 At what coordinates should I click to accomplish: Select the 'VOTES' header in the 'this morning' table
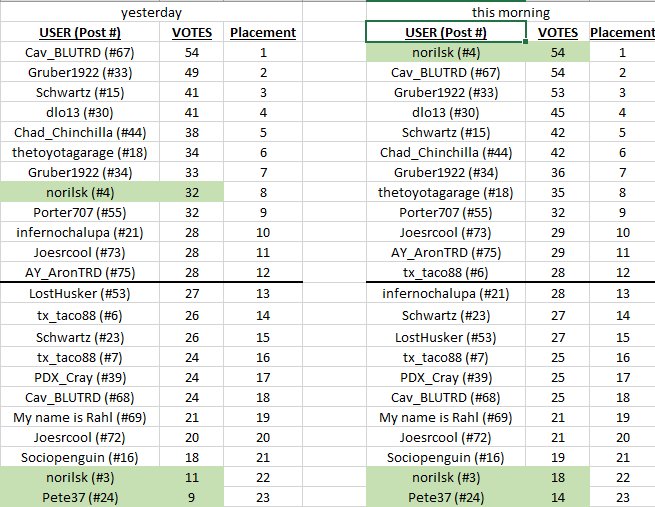click(558, 33)
